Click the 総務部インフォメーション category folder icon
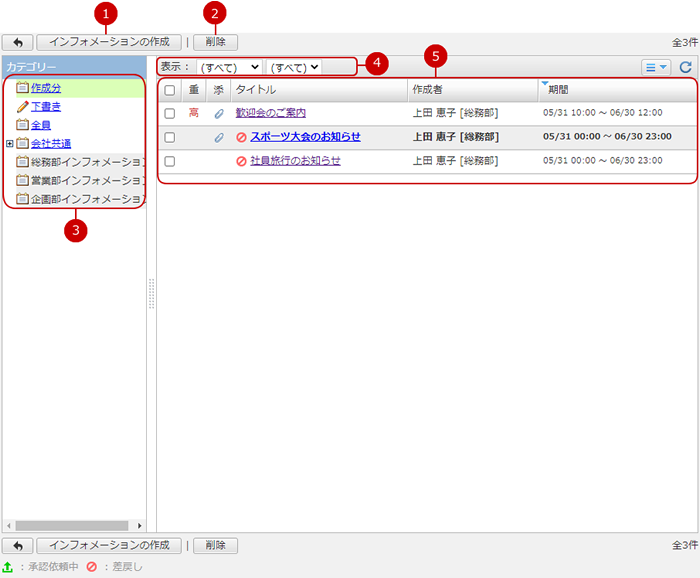 pyautogui.click(x=22, y=162)
